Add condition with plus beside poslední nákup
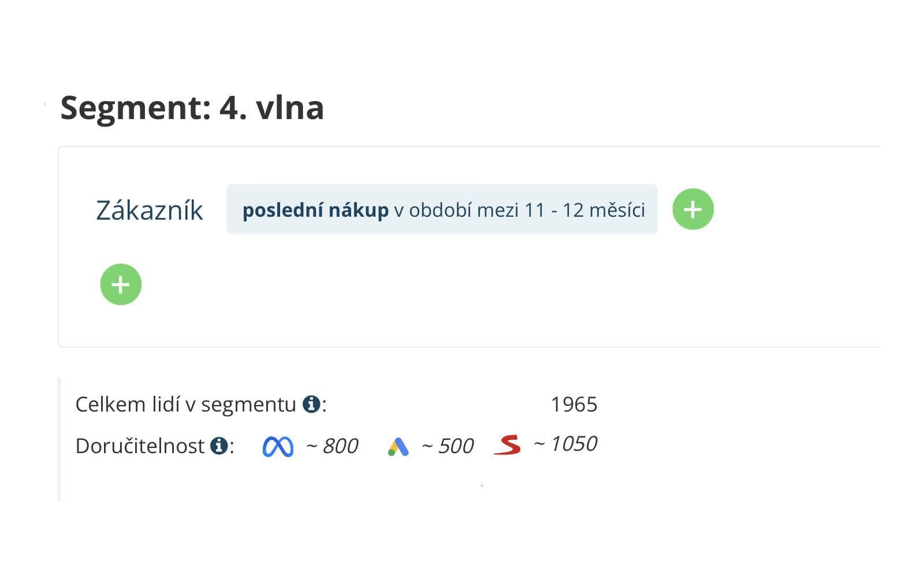The image size is (924, 578). pyautogui.click(x=693, y=209)
